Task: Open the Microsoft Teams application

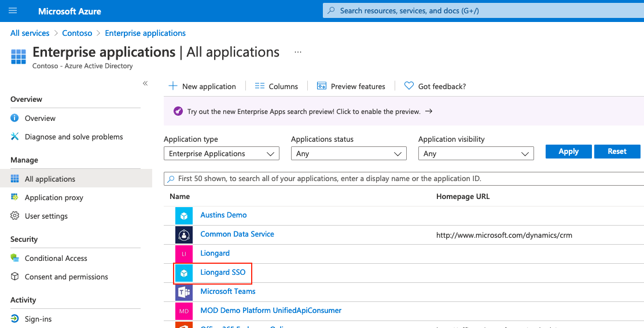Action: pos(228,292)
